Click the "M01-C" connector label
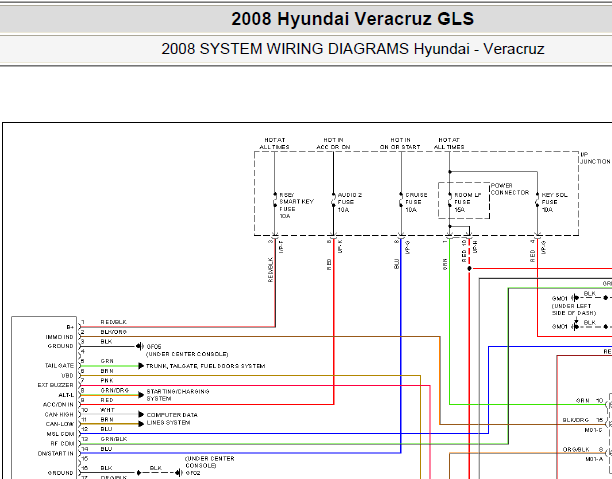612x479 pixels. pyautogui.click(x=593, y=430)
